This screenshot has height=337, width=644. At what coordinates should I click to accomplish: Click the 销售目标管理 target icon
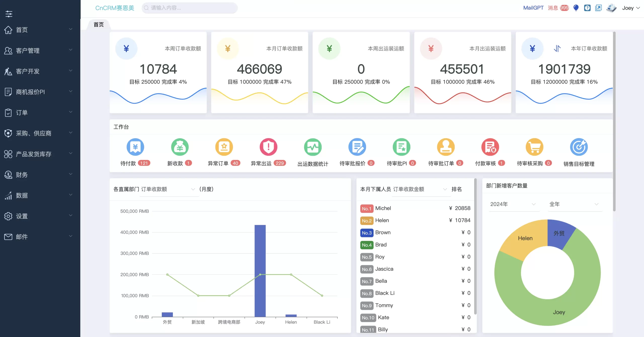tap(579, 147)
